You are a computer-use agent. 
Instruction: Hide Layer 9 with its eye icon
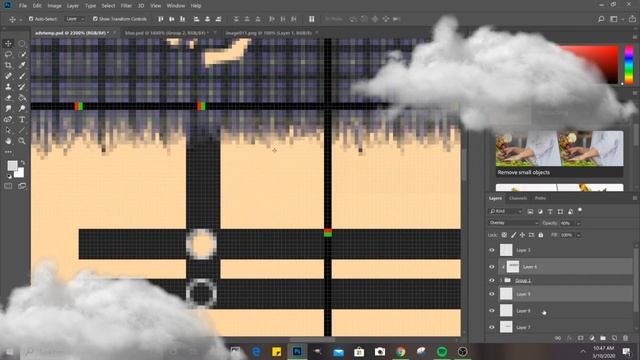click(x=492, y=294)
